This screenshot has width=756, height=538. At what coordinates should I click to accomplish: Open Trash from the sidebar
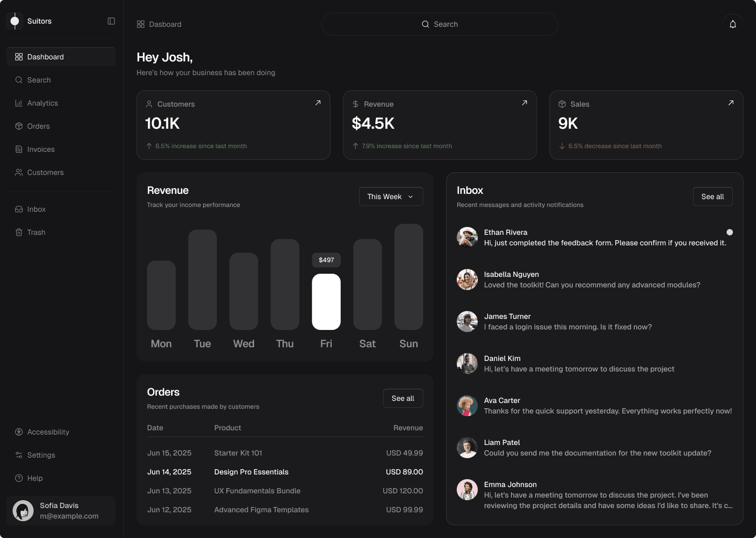(x=36, y=232)
